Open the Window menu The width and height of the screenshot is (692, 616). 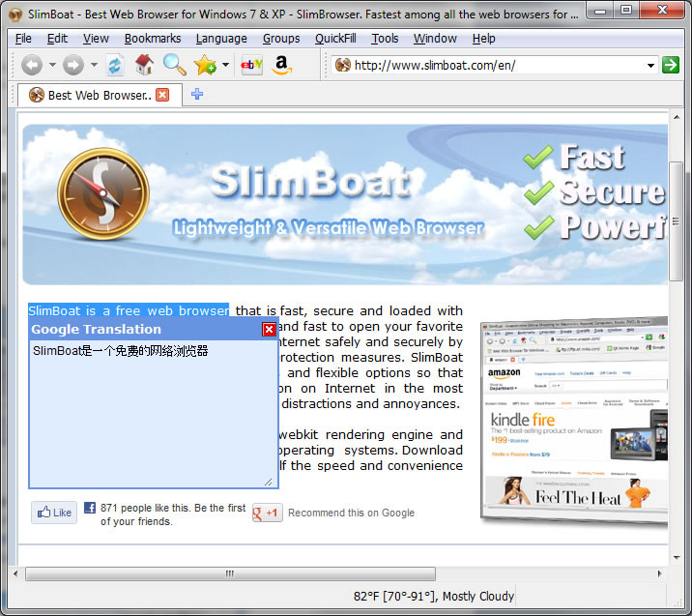(x=435, y=39)
